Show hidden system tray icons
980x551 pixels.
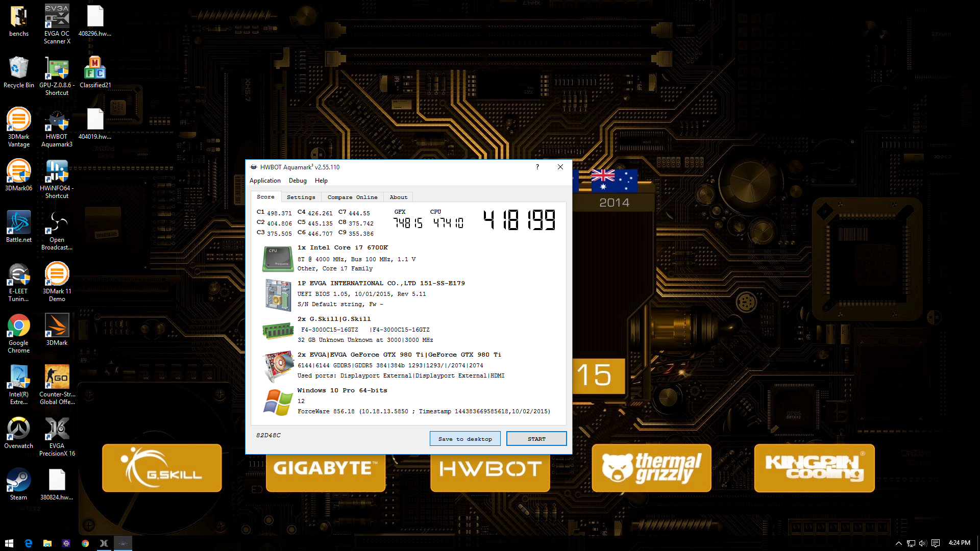coord(898,543)
